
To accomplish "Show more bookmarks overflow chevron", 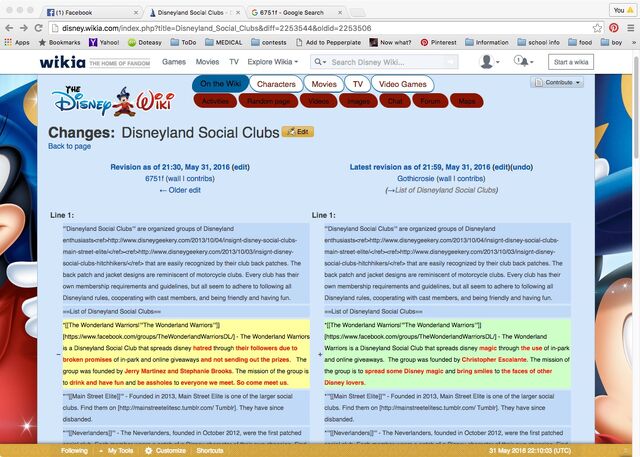I will (633, 42).
